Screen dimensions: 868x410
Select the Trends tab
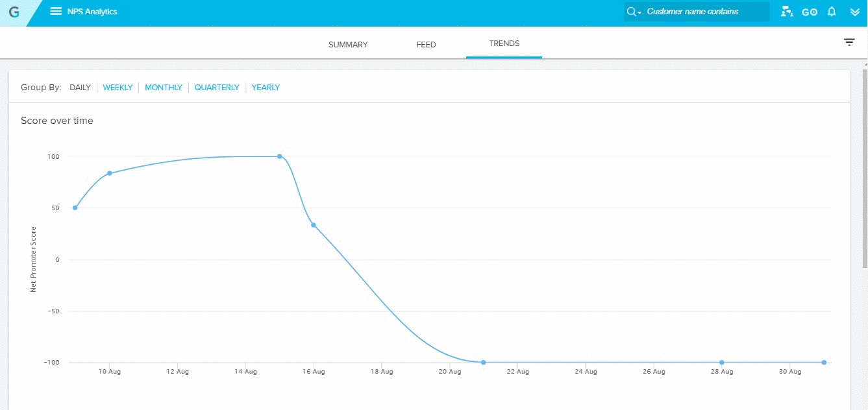[504, 43]
